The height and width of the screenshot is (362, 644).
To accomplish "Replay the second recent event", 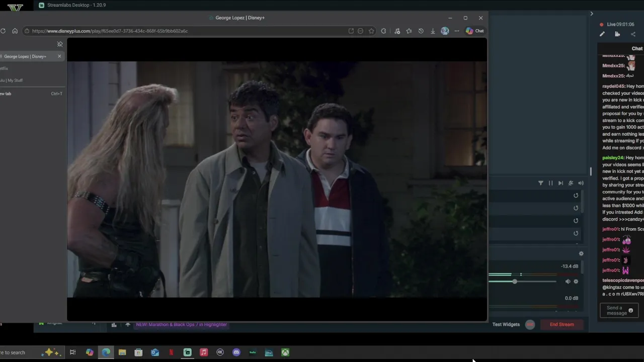I will pos(576,208).
